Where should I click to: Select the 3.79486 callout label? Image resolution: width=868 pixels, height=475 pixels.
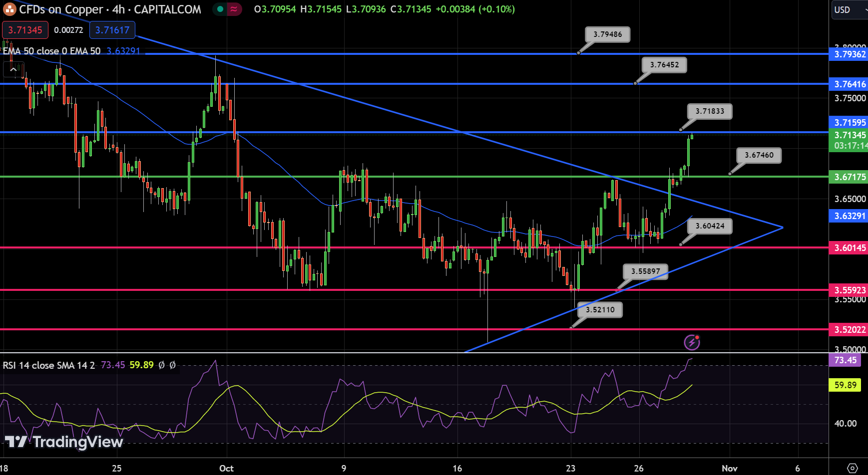point(608,34)
